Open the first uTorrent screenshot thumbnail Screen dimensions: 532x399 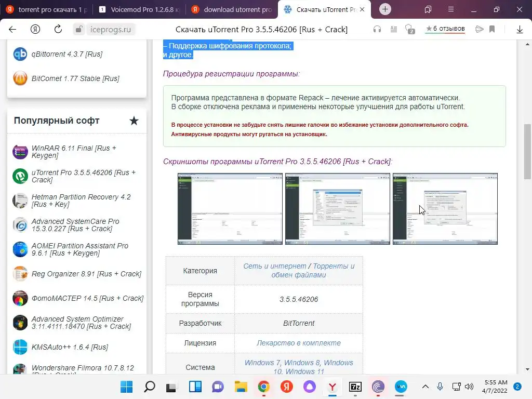coord(230,209)
